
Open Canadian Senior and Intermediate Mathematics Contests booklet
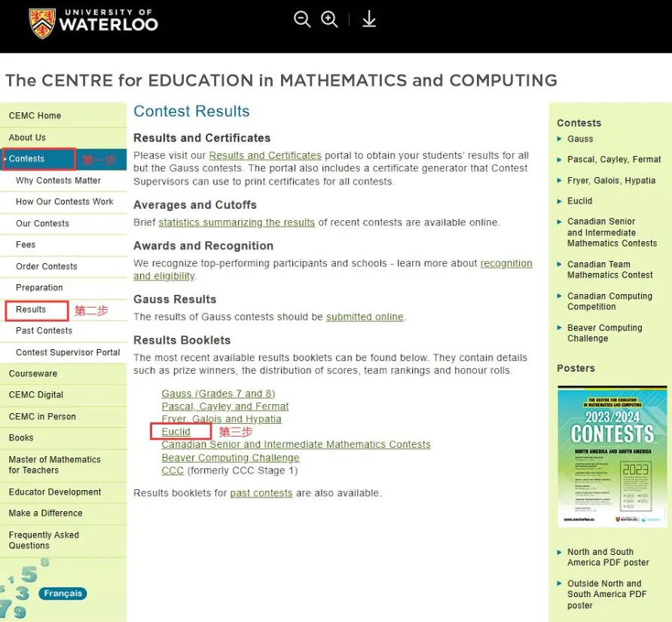pos(296,444)
